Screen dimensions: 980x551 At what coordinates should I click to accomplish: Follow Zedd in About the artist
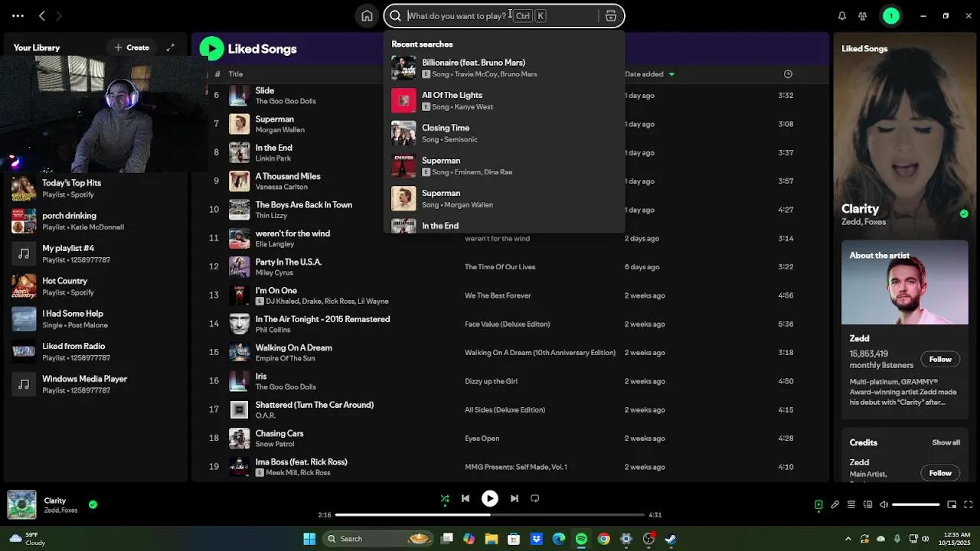coord(940,360)
